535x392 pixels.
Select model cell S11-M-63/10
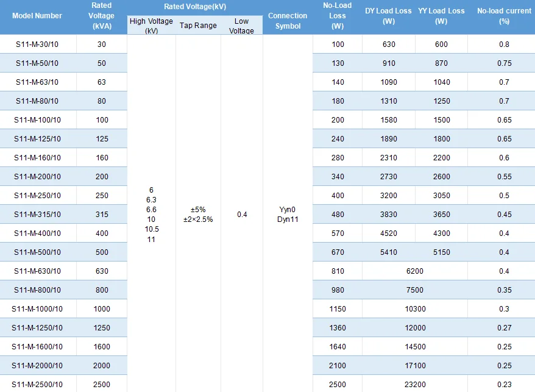(37, 82)
